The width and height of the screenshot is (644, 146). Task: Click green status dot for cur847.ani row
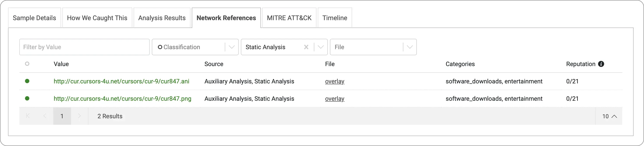27,81
